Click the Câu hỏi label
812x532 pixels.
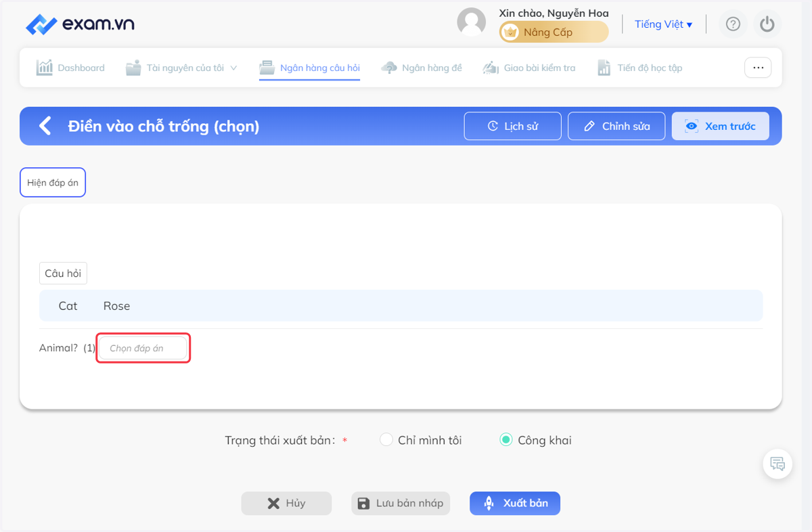pos(63,273)
